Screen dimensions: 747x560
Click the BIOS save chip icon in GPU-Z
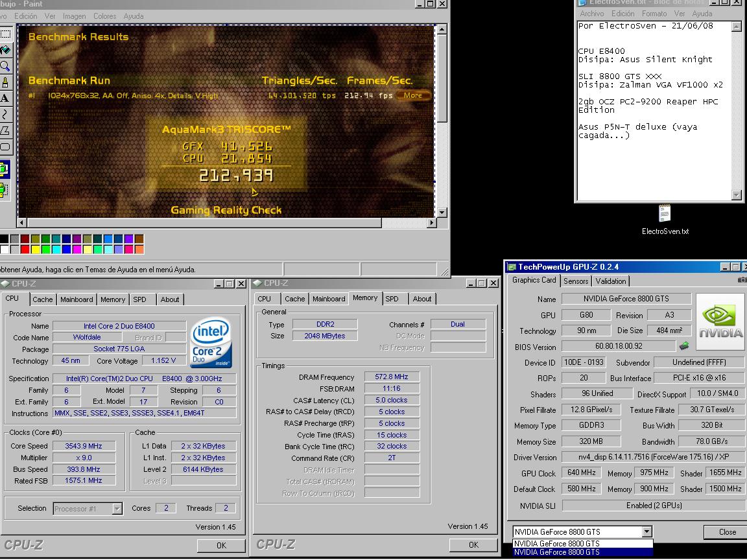684,345
